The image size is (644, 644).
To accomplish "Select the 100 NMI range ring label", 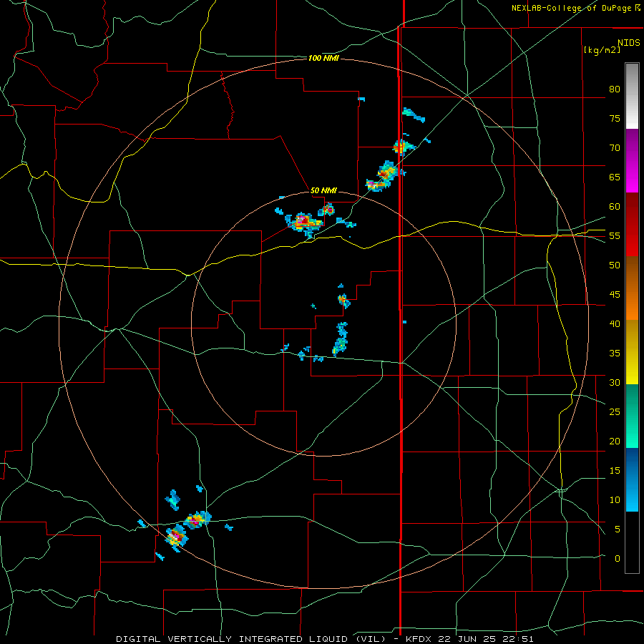I will coord(323,59).
